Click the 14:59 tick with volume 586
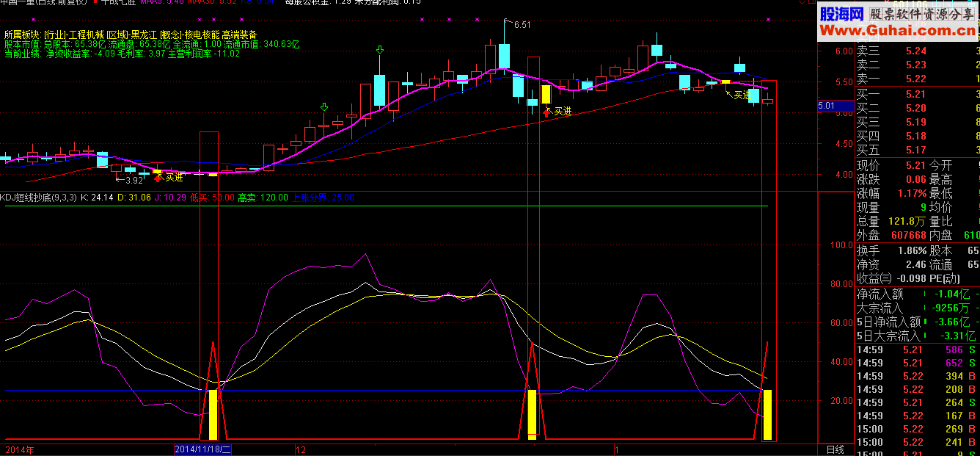 coord(917,350)
